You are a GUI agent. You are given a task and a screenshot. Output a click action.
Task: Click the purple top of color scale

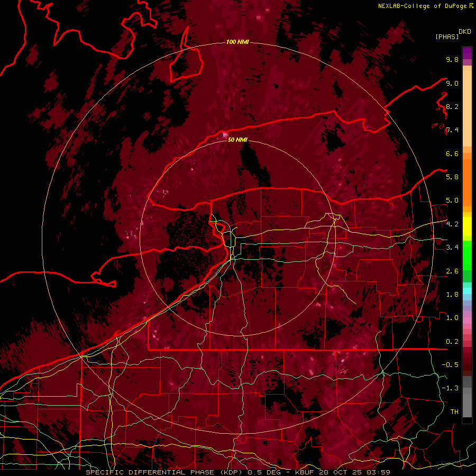[467, 53]
